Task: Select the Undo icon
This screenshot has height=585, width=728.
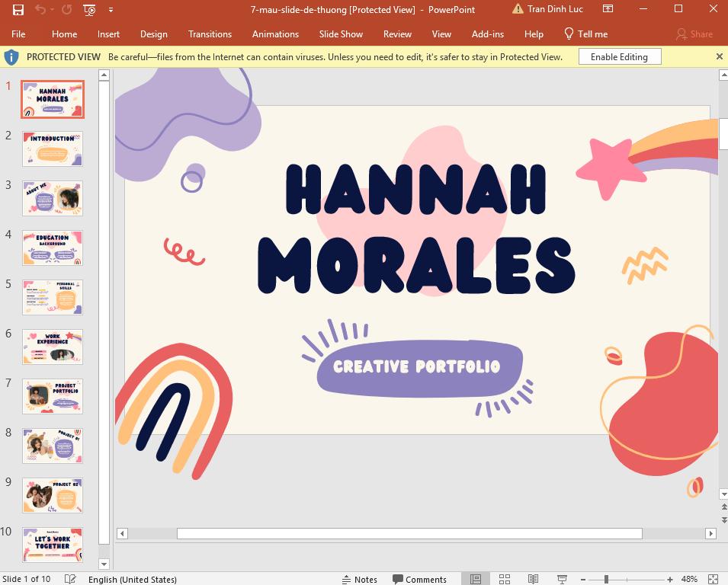Action: pos(40,10)
